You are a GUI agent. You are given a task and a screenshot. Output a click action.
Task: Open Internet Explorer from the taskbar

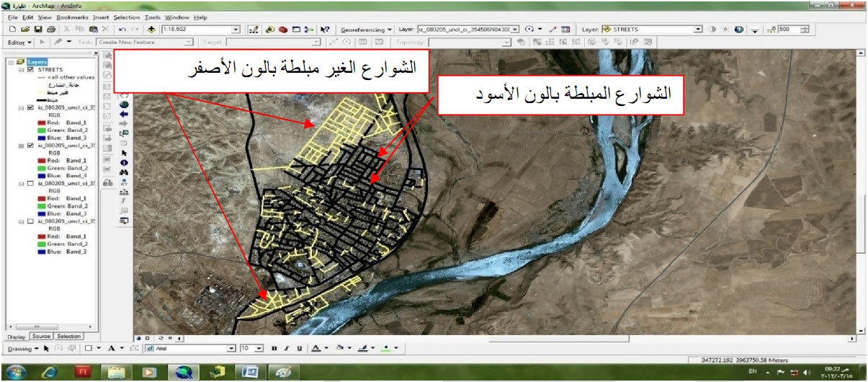50,371
